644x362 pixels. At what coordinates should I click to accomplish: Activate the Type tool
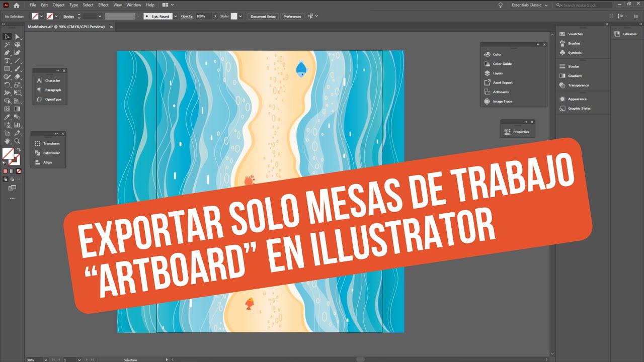pos(7,61)
